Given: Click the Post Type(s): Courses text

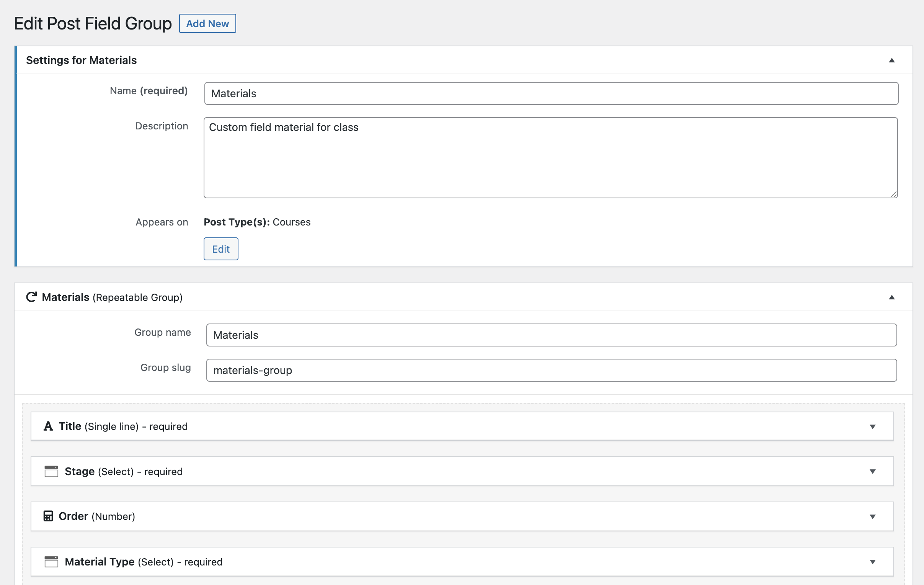Looking at the screenshot, I should pyautogui.click(x=257, y=222).
